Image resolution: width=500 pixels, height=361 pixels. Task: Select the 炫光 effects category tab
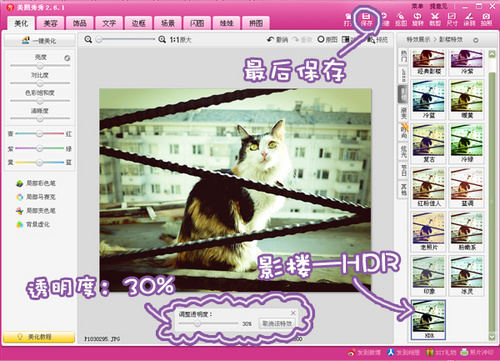point(403,152)
